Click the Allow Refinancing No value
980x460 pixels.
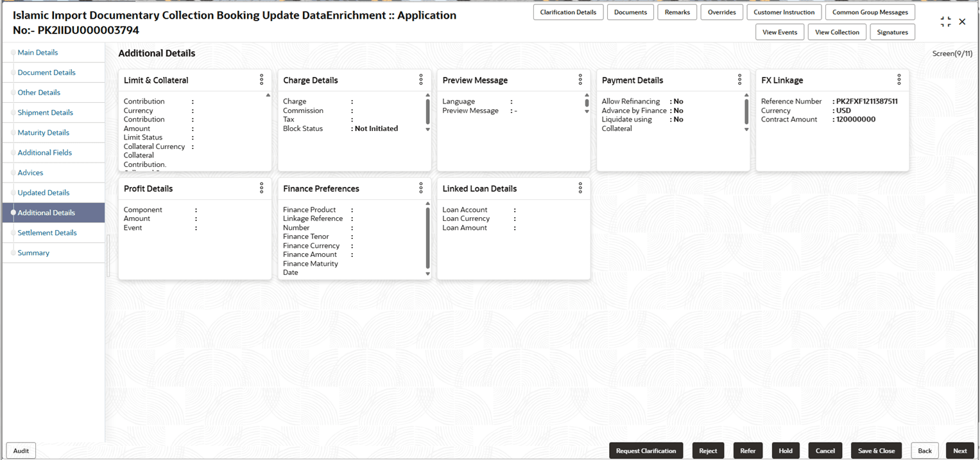(x=678, y=102)
